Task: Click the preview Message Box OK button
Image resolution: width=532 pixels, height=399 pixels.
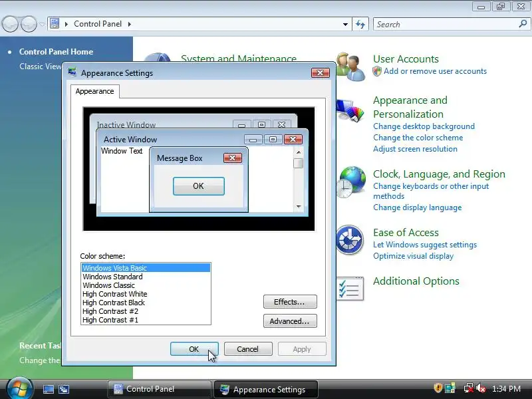Action: pos(198,186)
